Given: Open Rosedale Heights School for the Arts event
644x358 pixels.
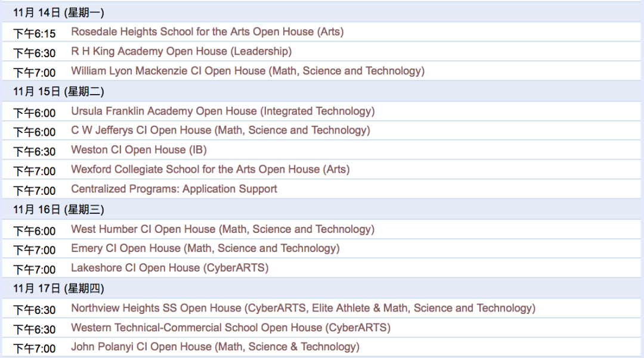Looking at the screenshot, I should coord(207,32).
